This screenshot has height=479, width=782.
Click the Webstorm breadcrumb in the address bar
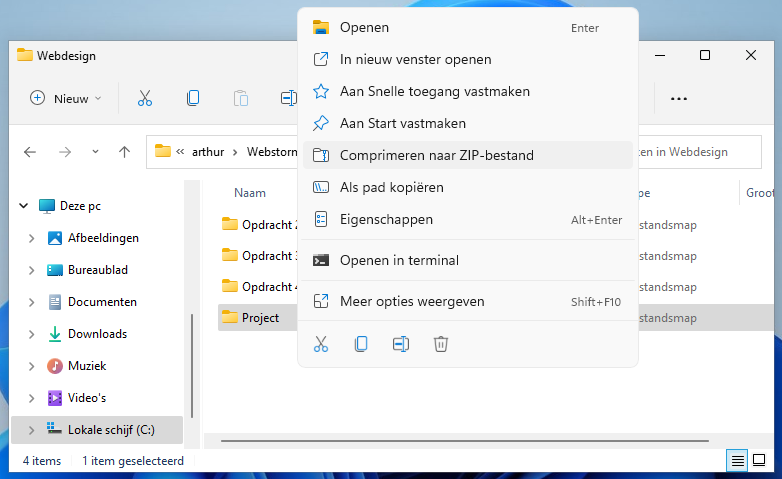tap(272, 152)
